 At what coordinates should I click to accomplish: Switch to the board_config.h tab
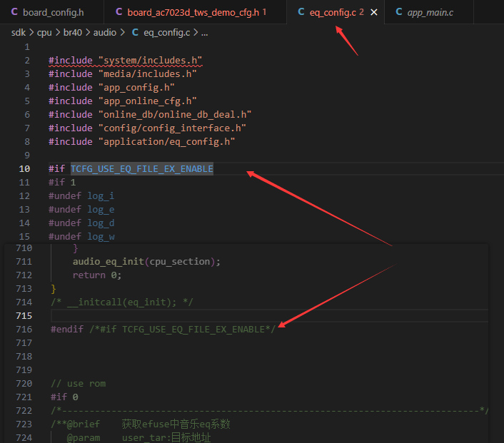coord(52,12)
